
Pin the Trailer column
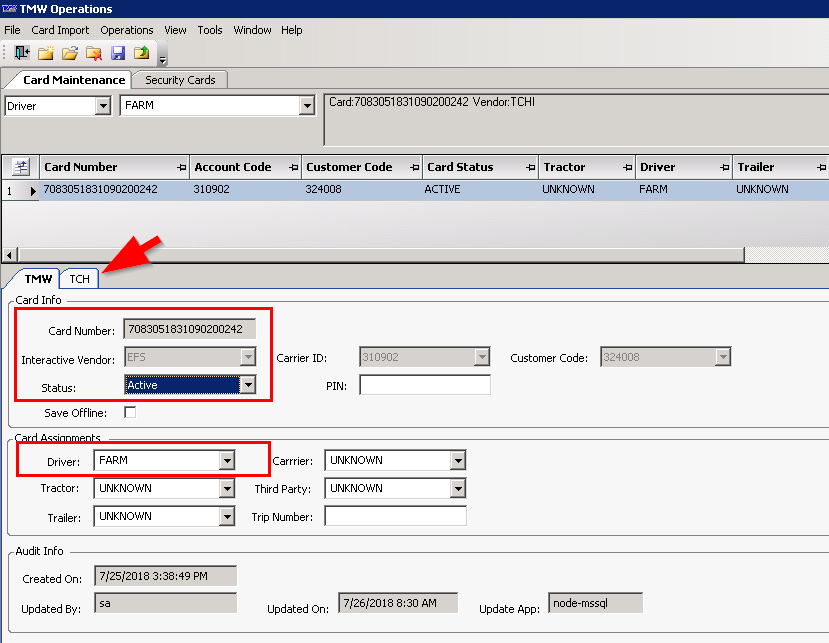822,168
